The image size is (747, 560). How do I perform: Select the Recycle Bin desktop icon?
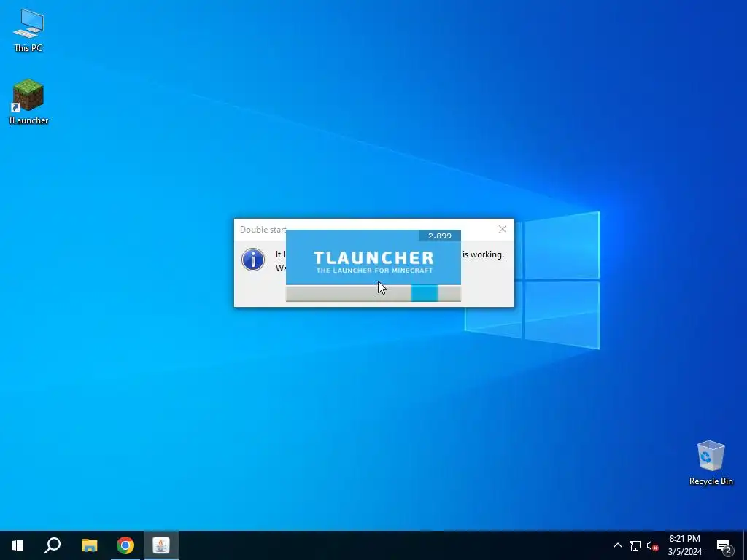click(x=711, y=463)
